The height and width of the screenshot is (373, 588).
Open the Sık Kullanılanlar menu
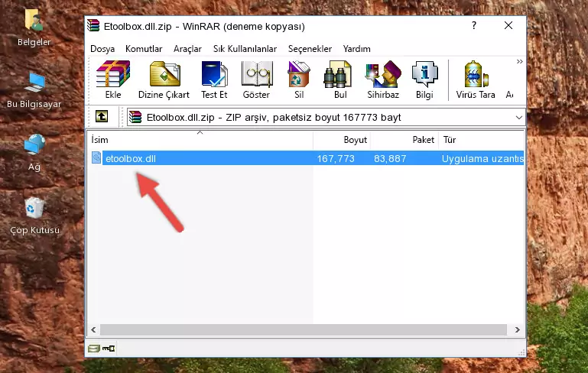tap(245, 49)
